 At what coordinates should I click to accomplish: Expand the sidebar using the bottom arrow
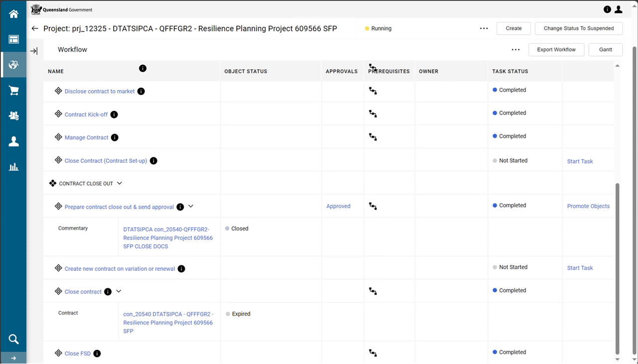point(13,358)
